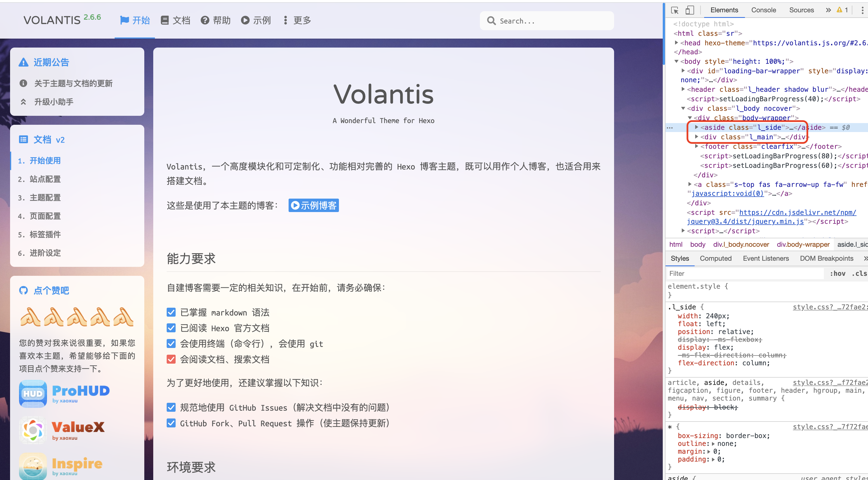Click the search magnifier icon in navbar
The width and height of the screenshot is (868, 480).
pos(491,21)
